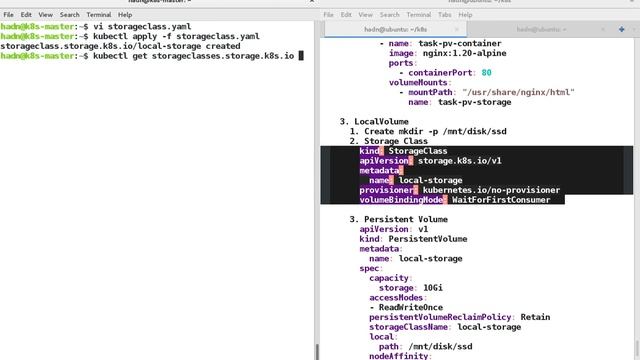The image size is (640, 360).
Task: Click mountPath '/usr/share/nginx/html' line
Action: [487, 92]
